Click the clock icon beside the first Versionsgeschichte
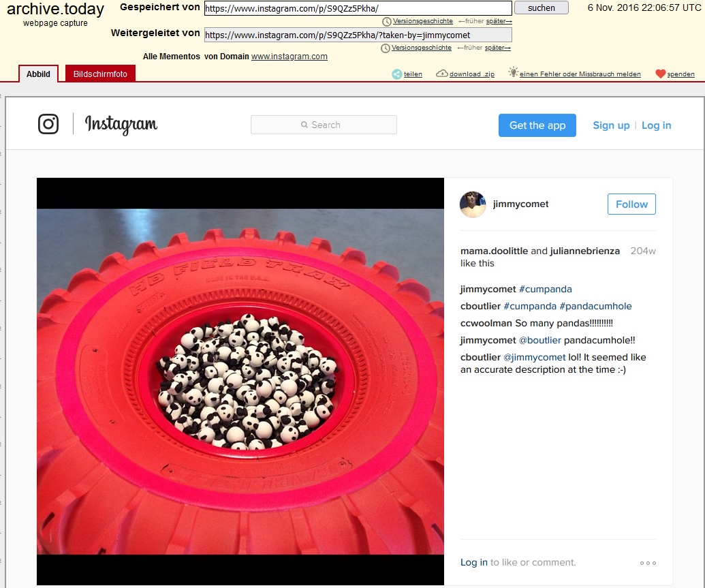This screenshot has height=588, width=705. [386, 22]
